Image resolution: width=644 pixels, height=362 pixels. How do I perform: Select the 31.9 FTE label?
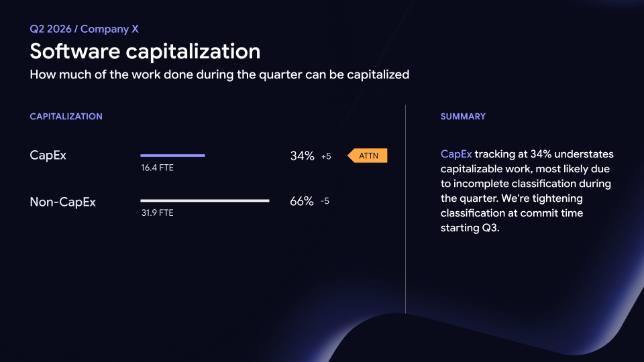[x=157, y=213]
